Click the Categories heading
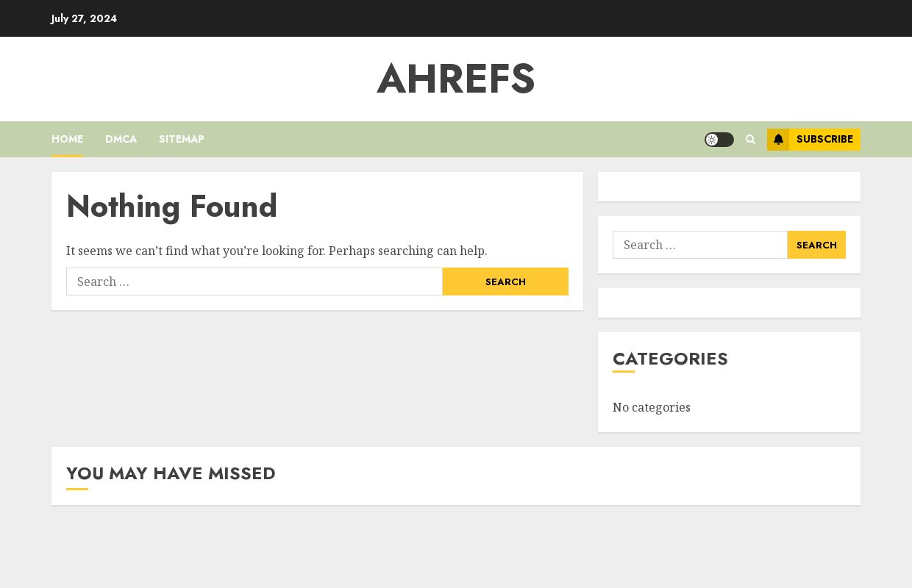Screen dimensions: 912x588 click(670, 359)
